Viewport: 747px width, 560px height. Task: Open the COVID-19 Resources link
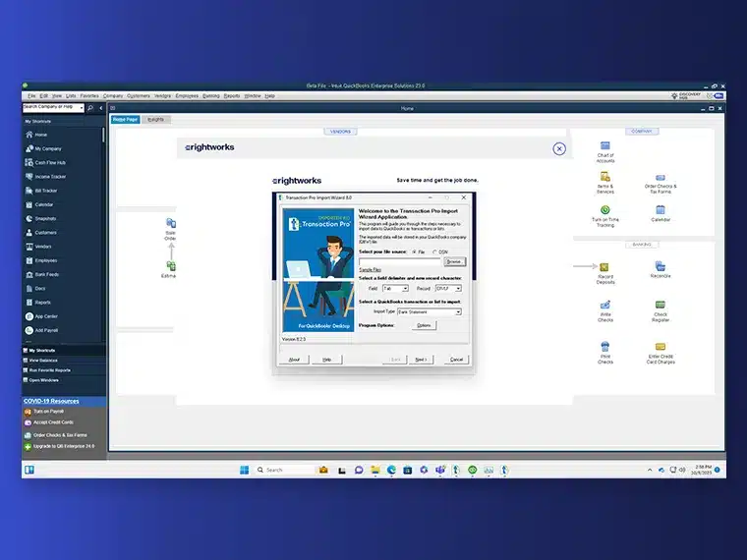(51, 401)
